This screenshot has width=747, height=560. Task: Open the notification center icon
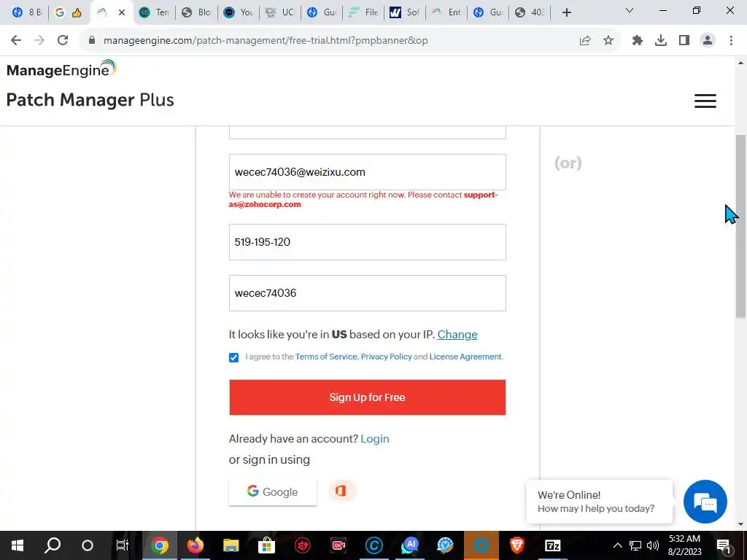click(724, 545)
